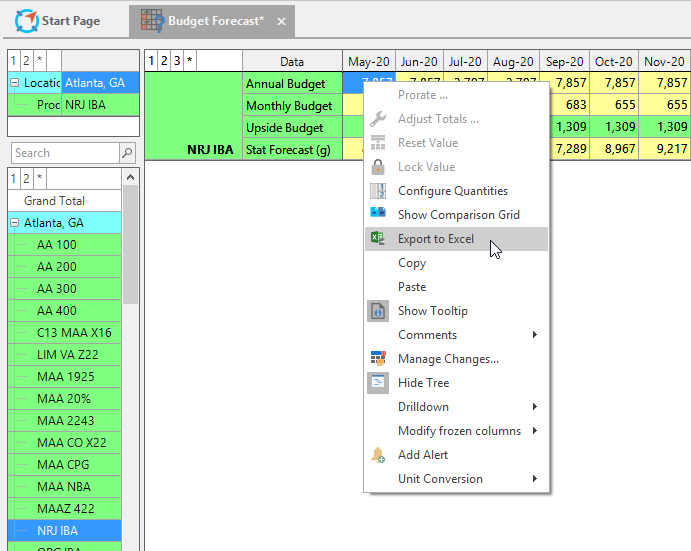Click the Reset Value grid icon
This screenshot has width=691, height=551.
(378, 143)
